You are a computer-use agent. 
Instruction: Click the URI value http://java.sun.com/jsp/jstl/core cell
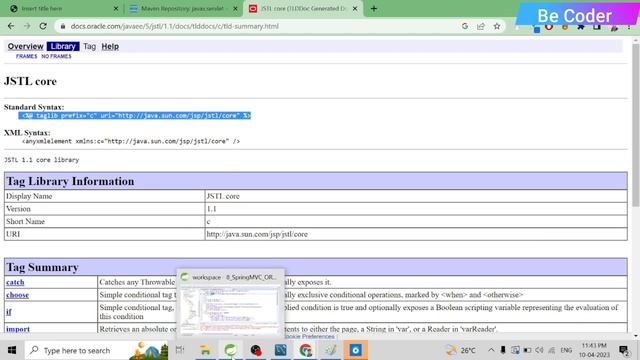(416, 234)
